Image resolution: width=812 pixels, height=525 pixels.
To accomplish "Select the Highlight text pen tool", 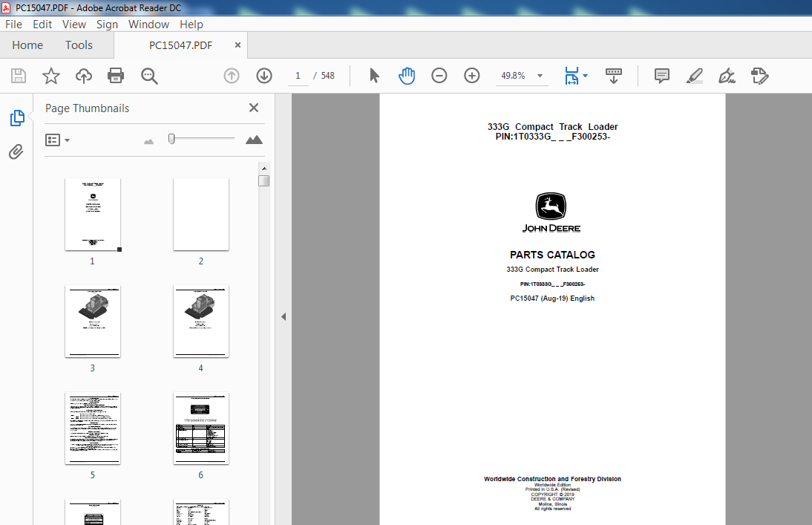I will pyautogui.click(x=695, y=76).
